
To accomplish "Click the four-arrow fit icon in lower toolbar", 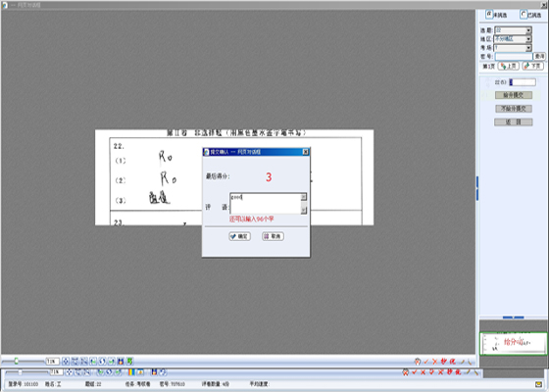I will click(x=69, y=372).
